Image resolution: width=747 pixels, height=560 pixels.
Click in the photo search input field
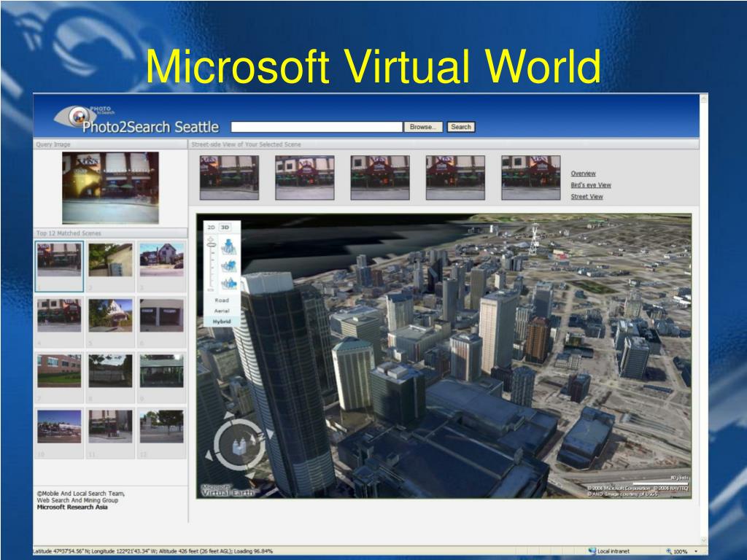[317, 127]
